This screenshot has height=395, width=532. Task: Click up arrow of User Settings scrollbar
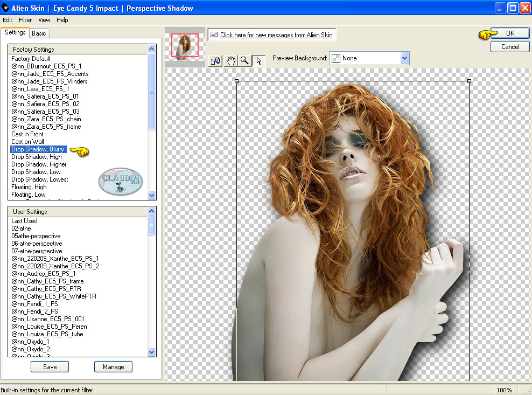152,211
